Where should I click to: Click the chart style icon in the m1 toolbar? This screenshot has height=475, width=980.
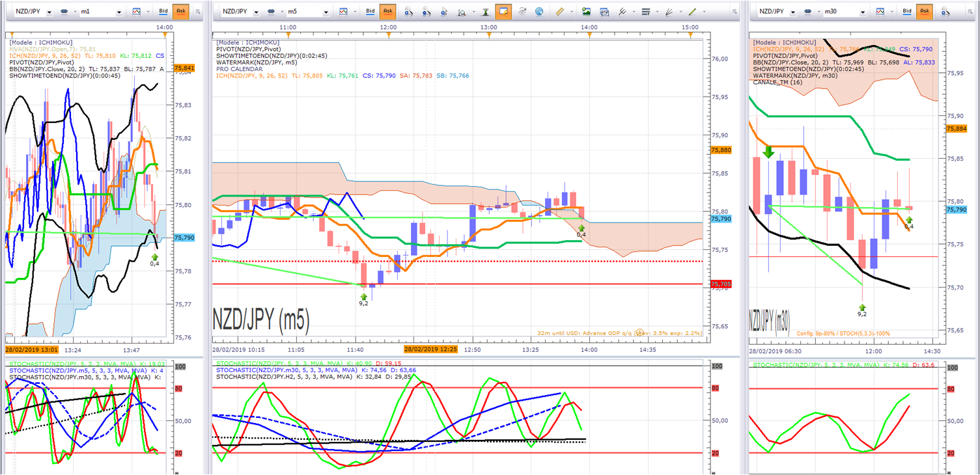pos(138,12)
